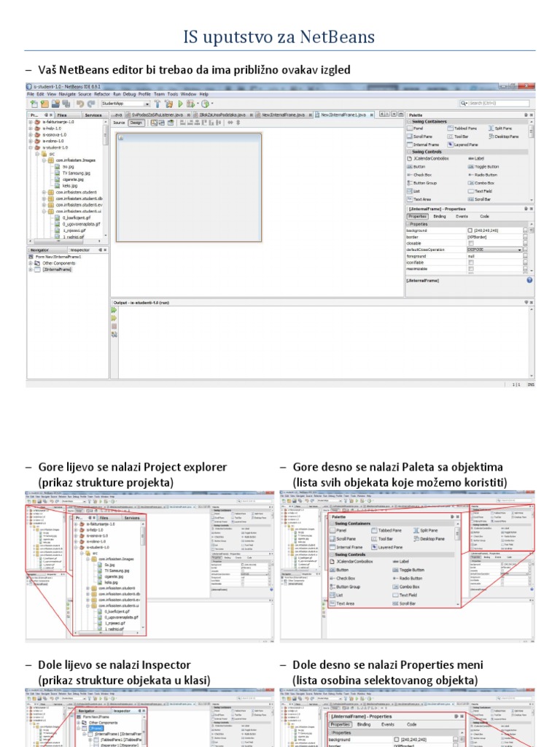The height and width of the screenshot is (747, 560).
Task: Switch to Inspector tab in main window
Action: (x=79, y=249)
